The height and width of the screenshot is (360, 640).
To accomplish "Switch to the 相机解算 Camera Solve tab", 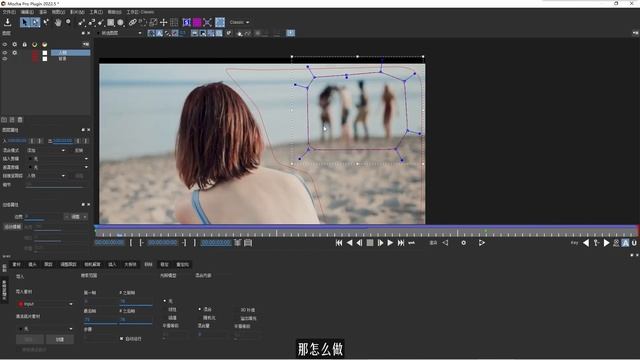I will click(92, 264).
